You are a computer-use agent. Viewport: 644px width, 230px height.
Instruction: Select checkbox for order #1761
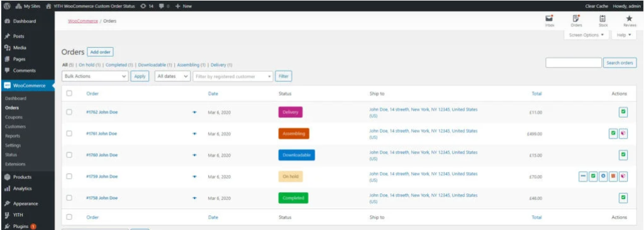(x=69, y=134)
